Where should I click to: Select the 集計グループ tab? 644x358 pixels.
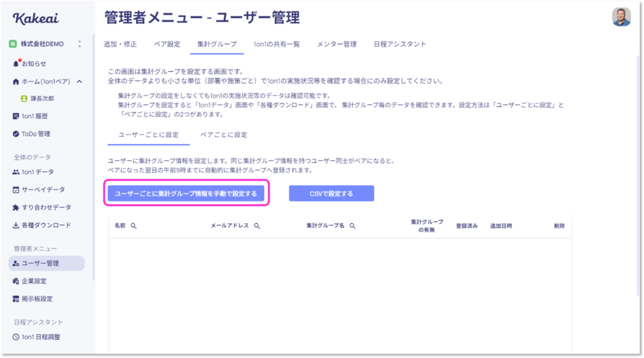pyautogui.click(x=217, y=44)
